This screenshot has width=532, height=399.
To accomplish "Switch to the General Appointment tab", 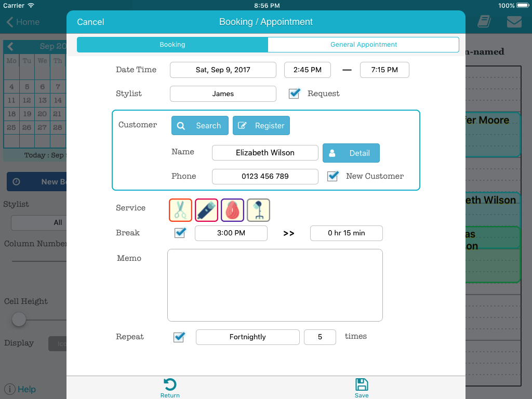I will pos(363,45).
